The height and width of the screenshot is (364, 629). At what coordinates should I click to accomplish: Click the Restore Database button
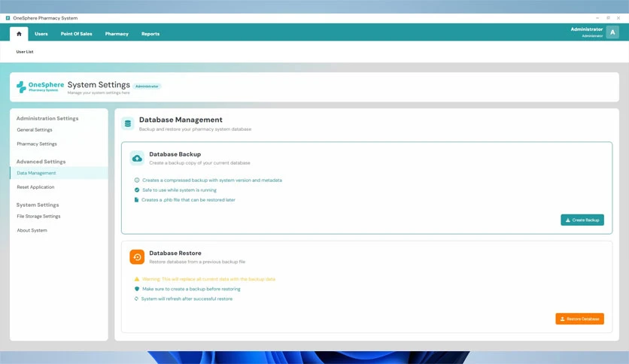[x=579, y=319]
